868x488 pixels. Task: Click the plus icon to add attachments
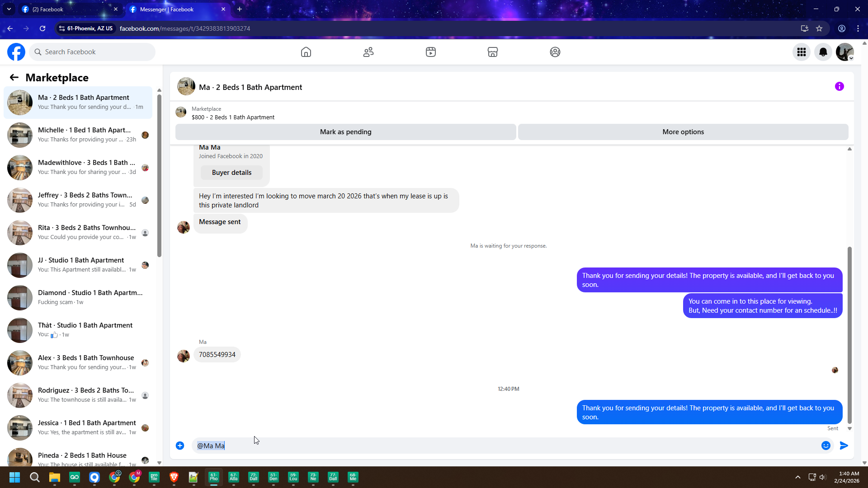180,446
